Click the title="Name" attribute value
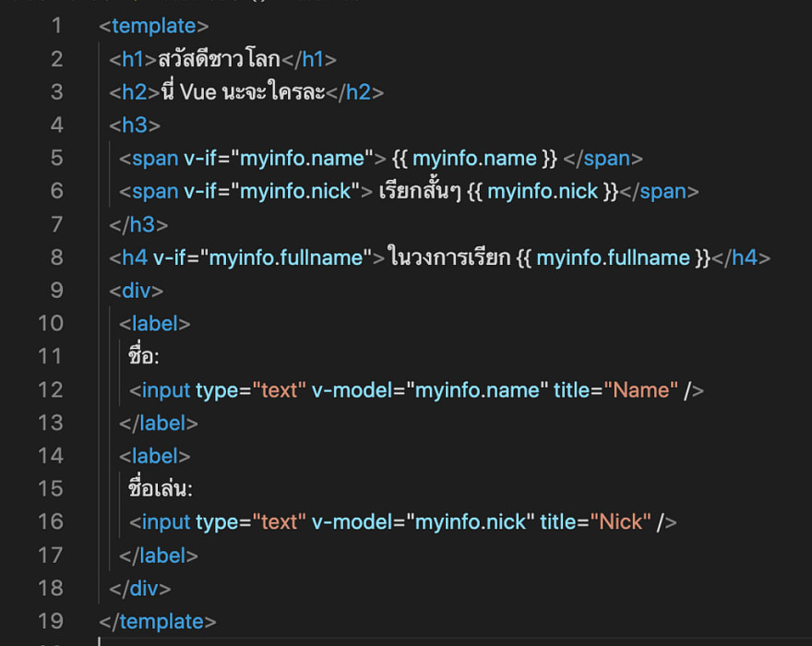This screenshot has width=812, height=646. [641, 390]
